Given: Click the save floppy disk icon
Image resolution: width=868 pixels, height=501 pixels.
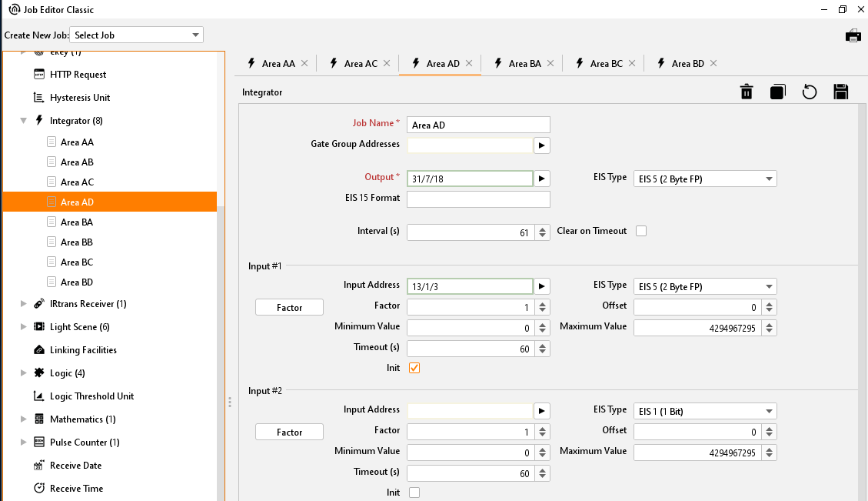Looking at the screenshot, I should coord(840,92).
